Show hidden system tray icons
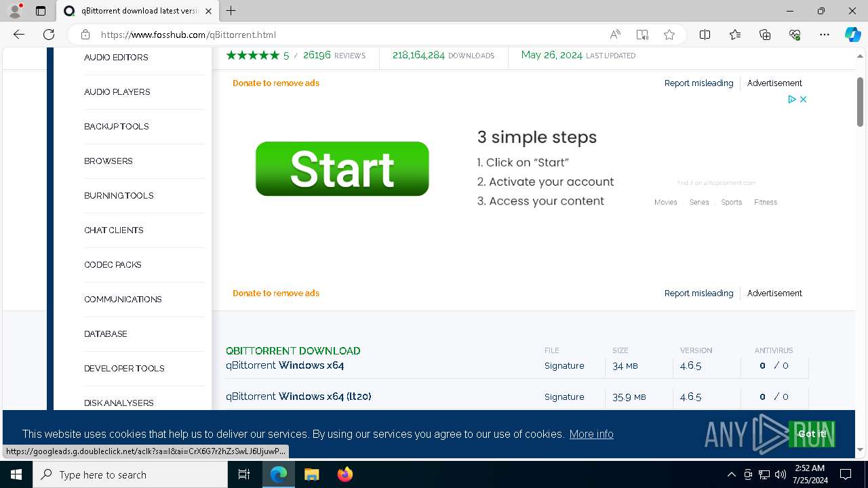The width and height of the screenshot is (868, 488). click(731, 474)
